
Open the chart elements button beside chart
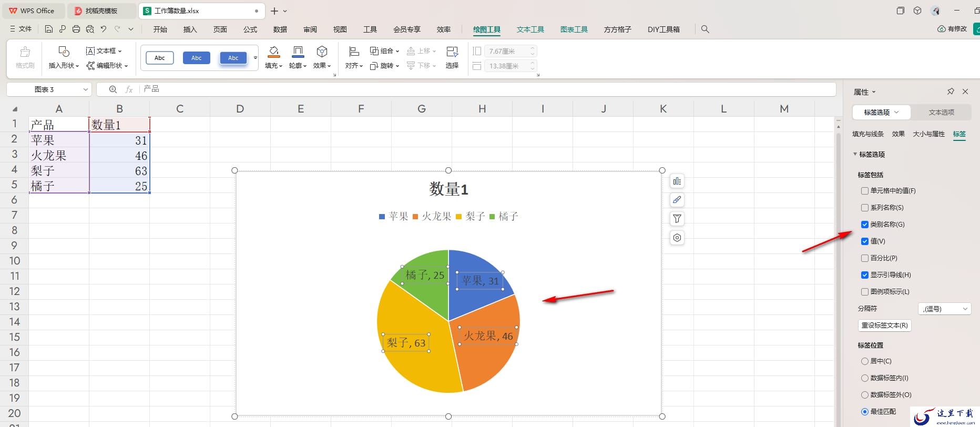point(677,181)
